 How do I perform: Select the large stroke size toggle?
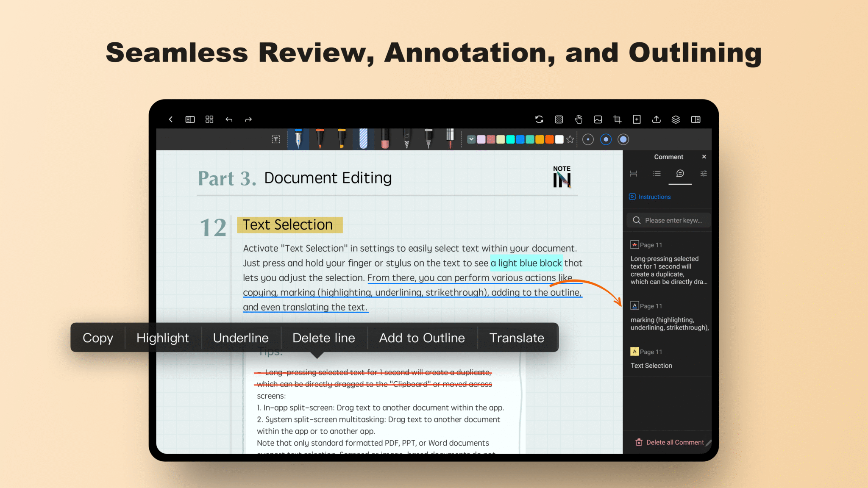[623, 139]
